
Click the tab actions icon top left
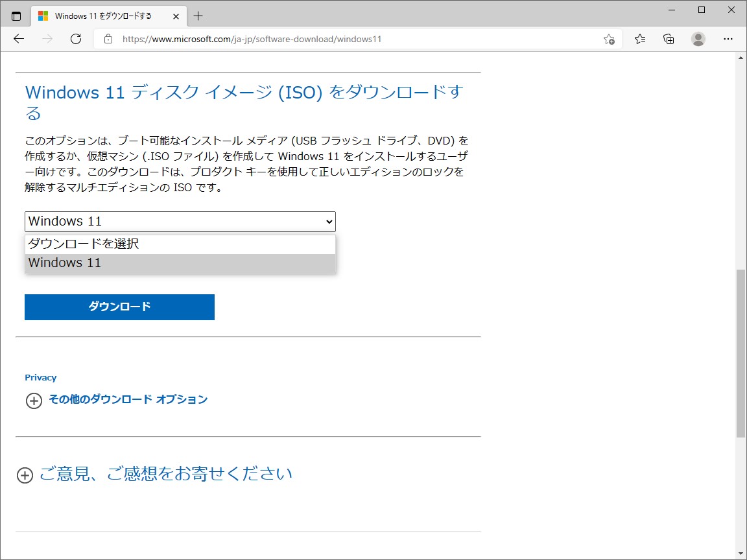tap(16, 16)
